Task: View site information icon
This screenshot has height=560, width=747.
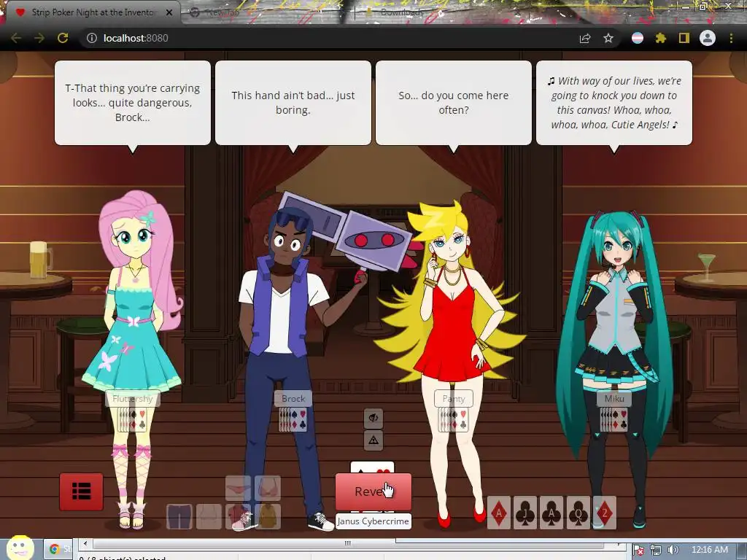Action: [91, 38]
